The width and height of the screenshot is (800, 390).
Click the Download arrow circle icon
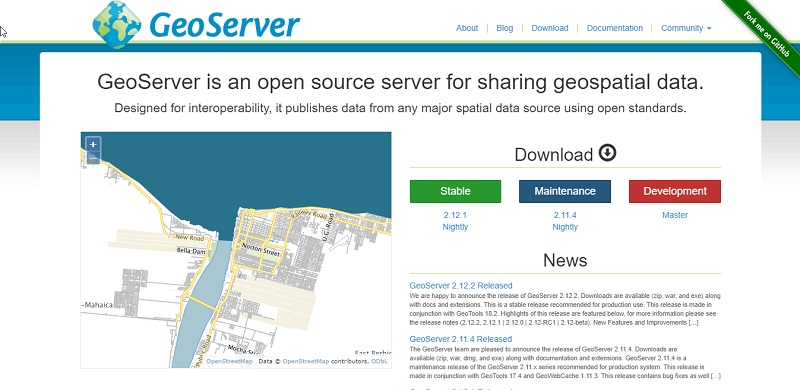pos(607,152)
